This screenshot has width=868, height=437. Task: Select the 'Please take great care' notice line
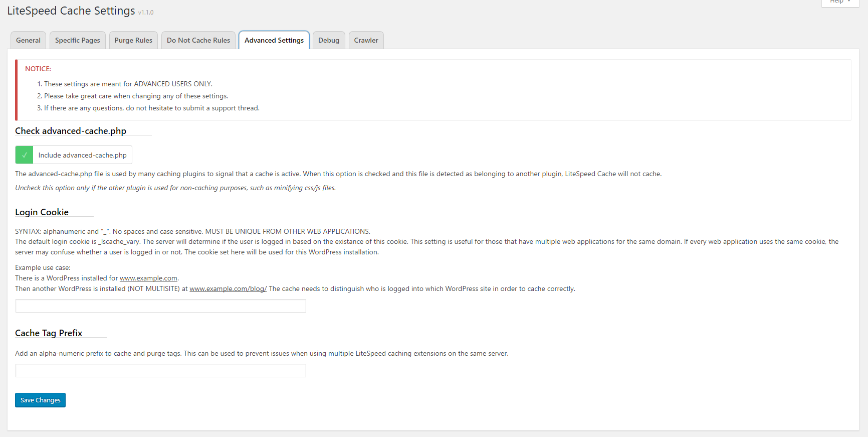tap(136, 96)
